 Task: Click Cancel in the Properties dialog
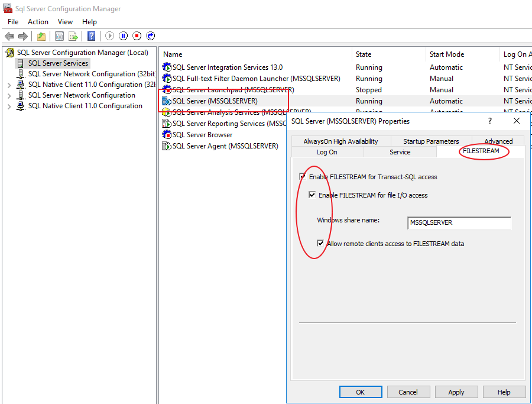pos(408,392)
